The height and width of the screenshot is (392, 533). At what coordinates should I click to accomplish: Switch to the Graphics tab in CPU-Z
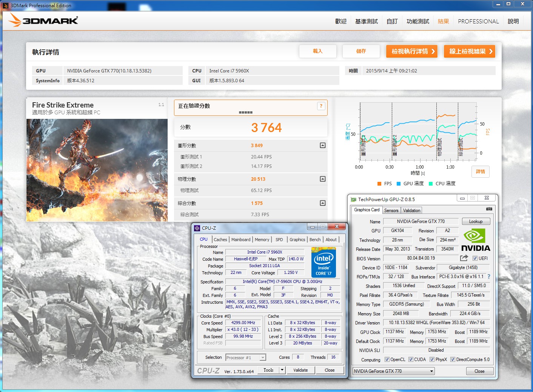(x=297, y=240)
